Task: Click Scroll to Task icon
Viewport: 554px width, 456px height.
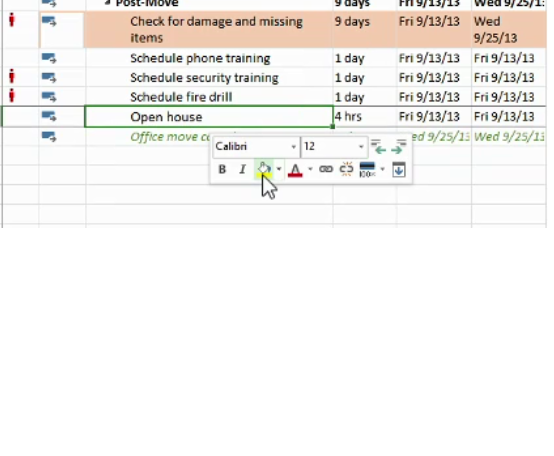Action: click(399, 170)
